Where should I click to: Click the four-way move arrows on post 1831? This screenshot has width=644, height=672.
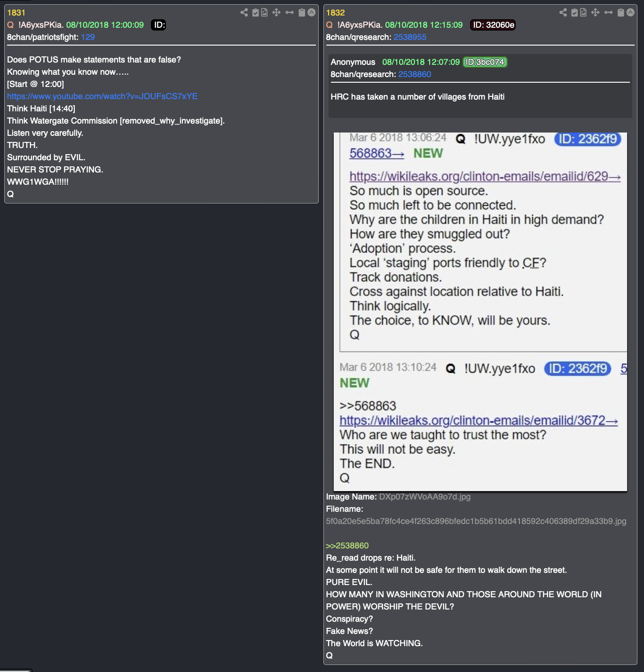coord(276,12)
